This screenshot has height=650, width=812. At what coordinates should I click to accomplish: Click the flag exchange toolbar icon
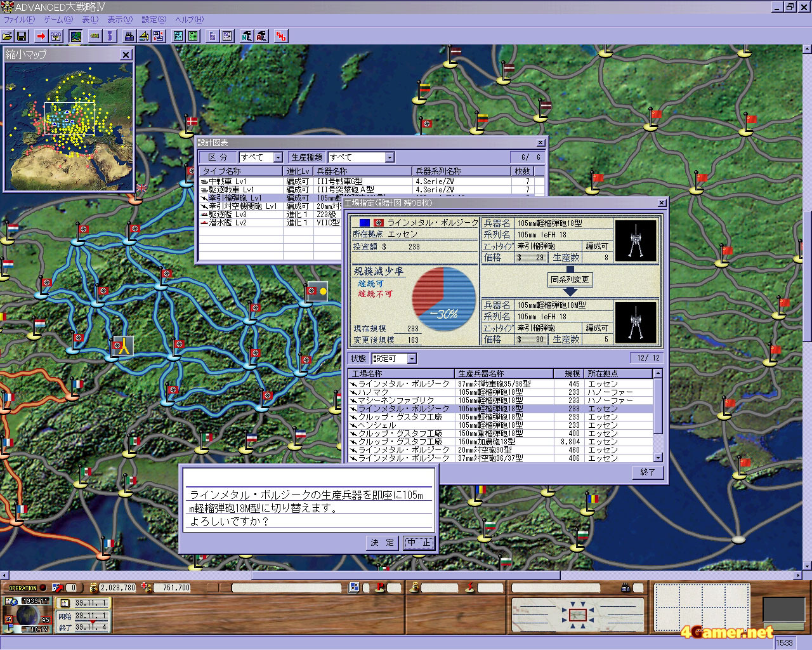coord(159,36)
